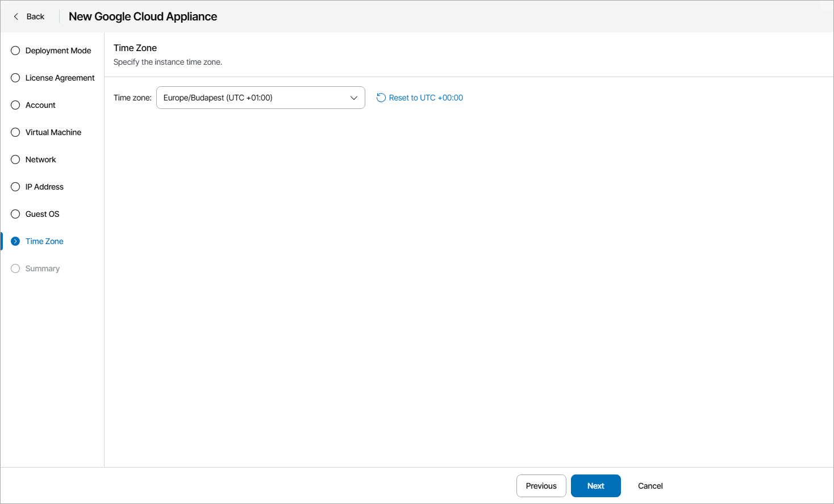Click the reset circular arrow icon

381,98
